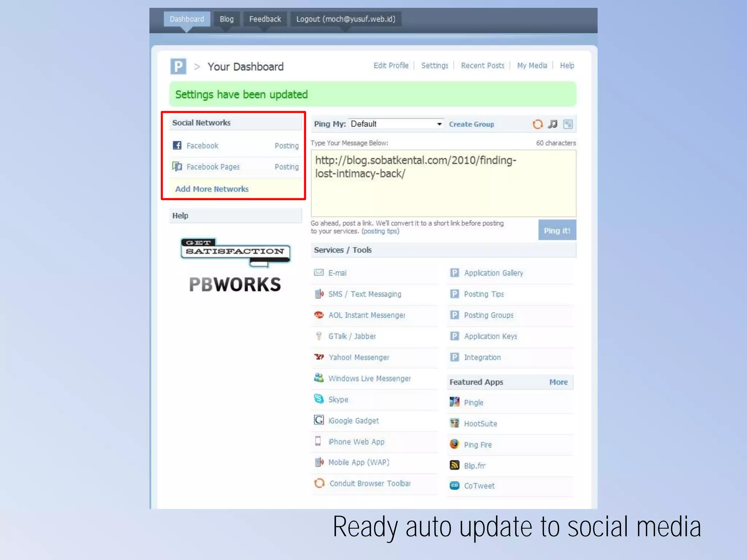Click the orange refresh icon beside Create Group

click(x=538, y=124)
